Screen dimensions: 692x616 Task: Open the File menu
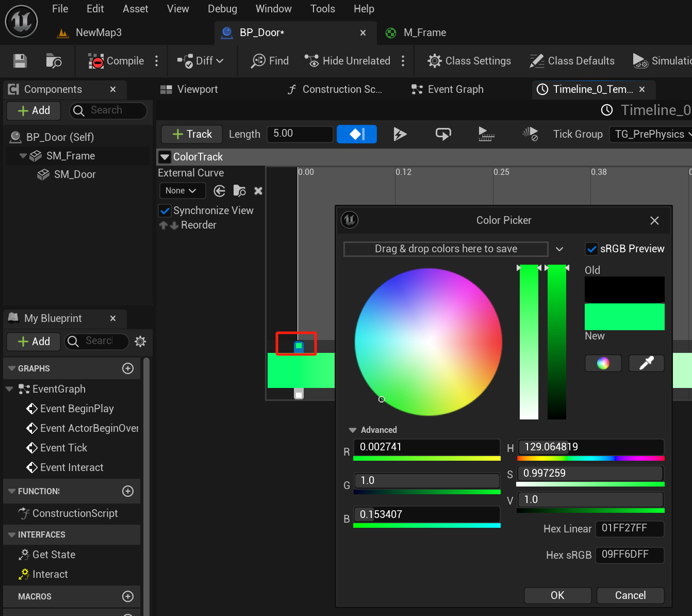click(x=60, y=9)
